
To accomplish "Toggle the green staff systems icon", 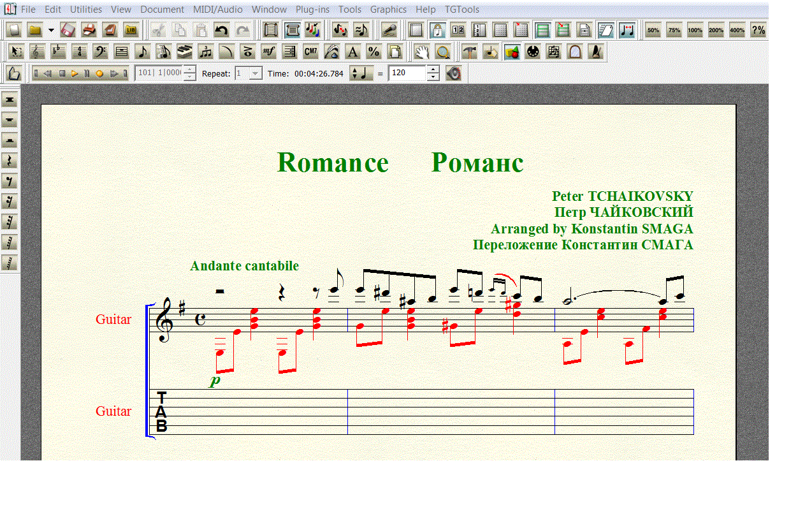I will [x=542, y=30].
